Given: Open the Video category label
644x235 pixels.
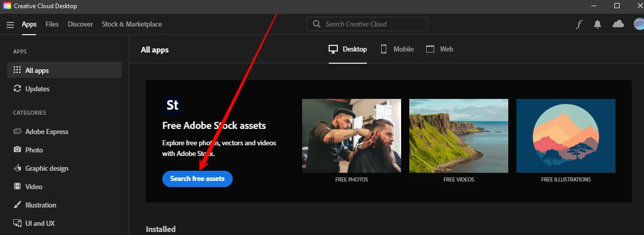Looking at the screenshot, I should pyautogui.click(x=34, y=187).
